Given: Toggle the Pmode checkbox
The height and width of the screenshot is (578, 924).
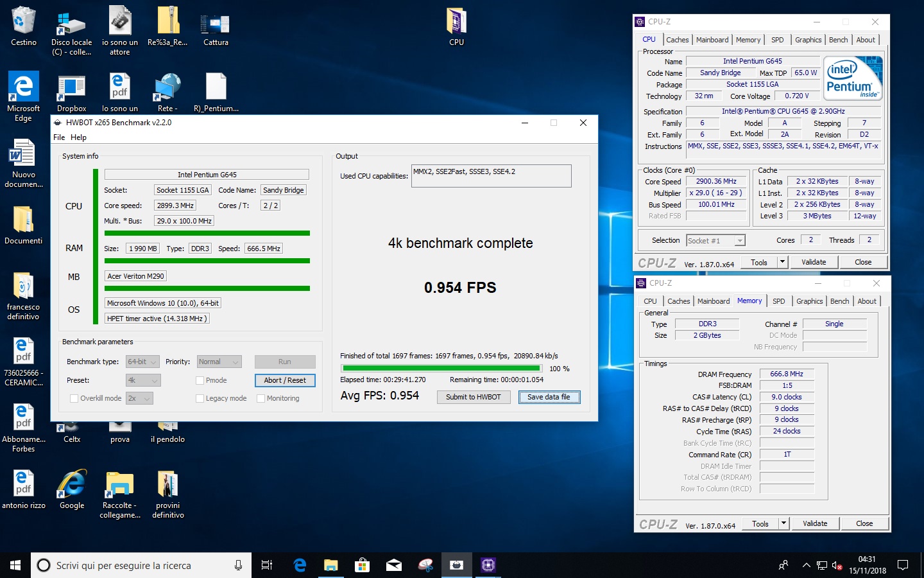Looking at the screenshot, I should 200,380.
